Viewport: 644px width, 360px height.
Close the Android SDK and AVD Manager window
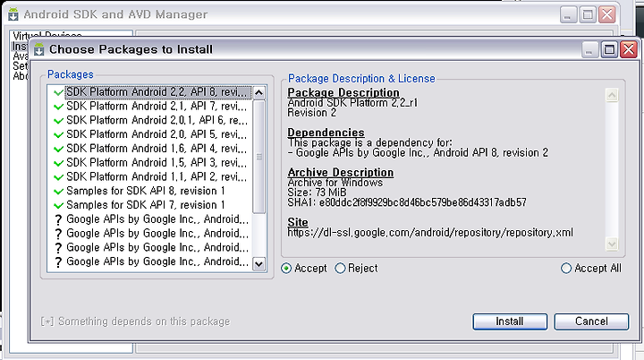click(x=607, y=15)
